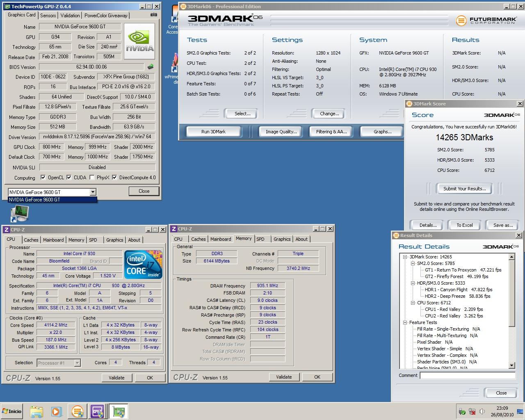This screenshot has width=525, height=420.
Task: Open Graphics tab in right CPU-Z window
Action: [x=282, y=239]
